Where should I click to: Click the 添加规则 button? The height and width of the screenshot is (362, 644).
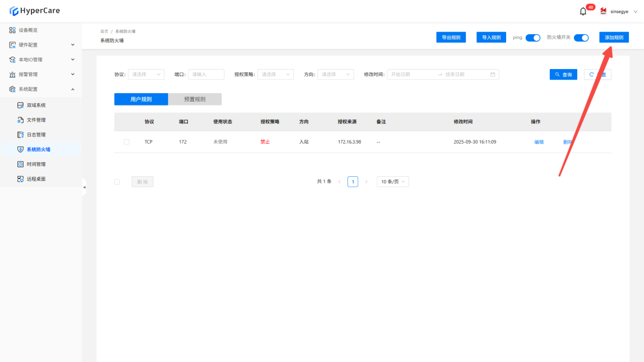614,38
